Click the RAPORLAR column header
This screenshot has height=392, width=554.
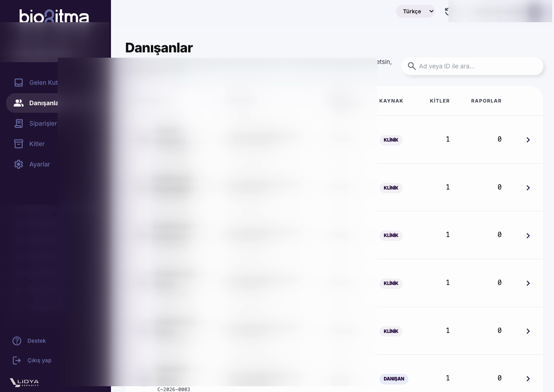(486, 101)
